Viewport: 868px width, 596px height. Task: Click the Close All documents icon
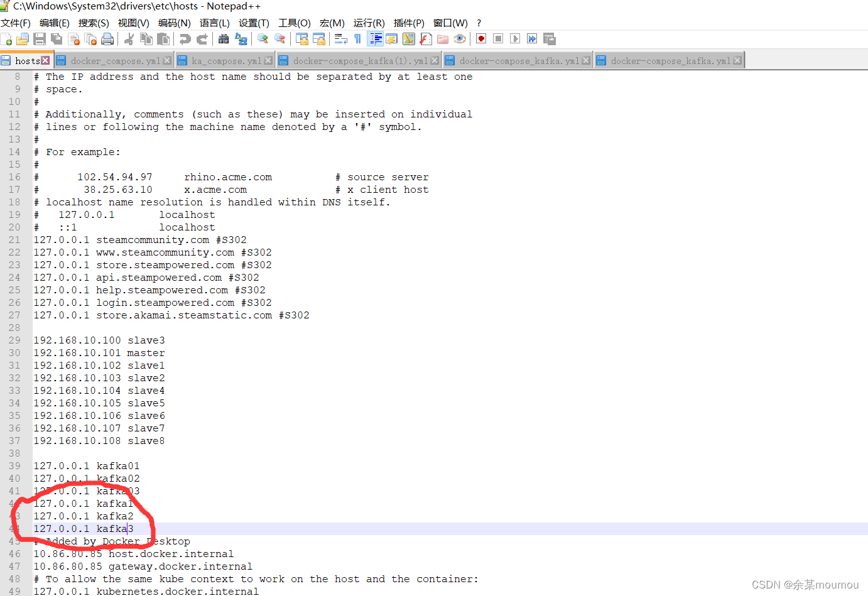click(90, 39)
